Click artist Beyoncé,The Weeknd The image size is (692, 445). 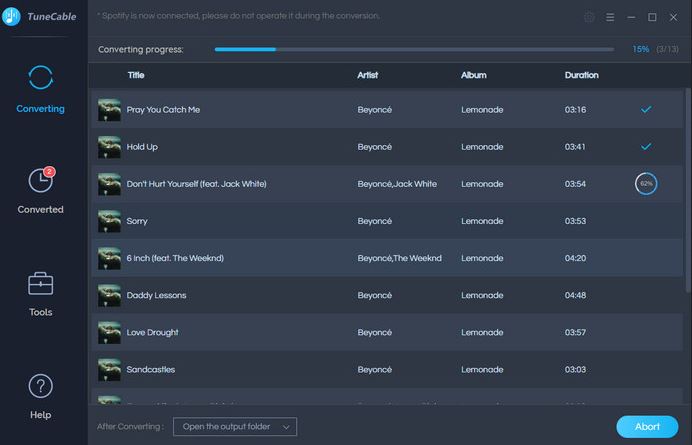[x=399, y=258]
